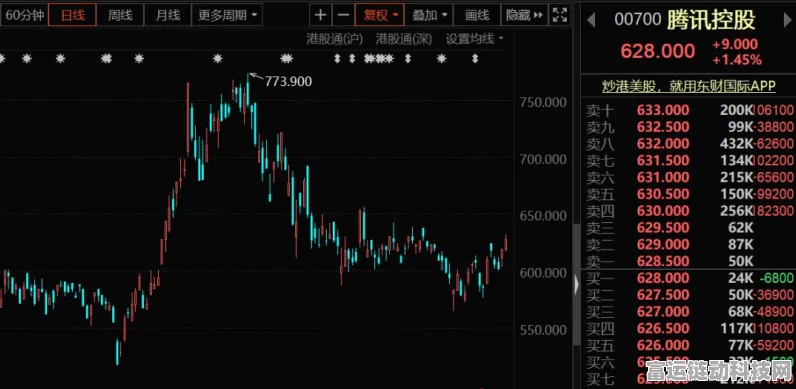Select the 卖六 631.000 ask row
796x389 pixels.
(x=689, y=177)
